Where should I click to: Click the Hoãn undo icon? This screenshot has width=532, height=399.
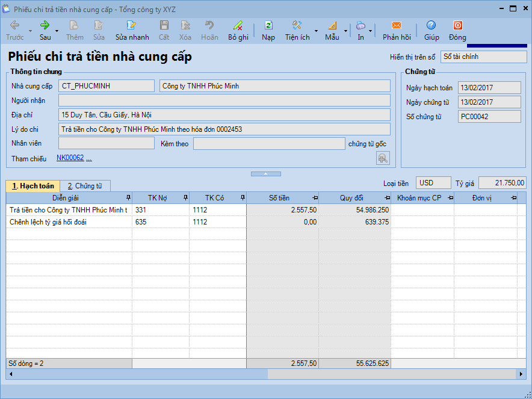click(x=209, y=31)
